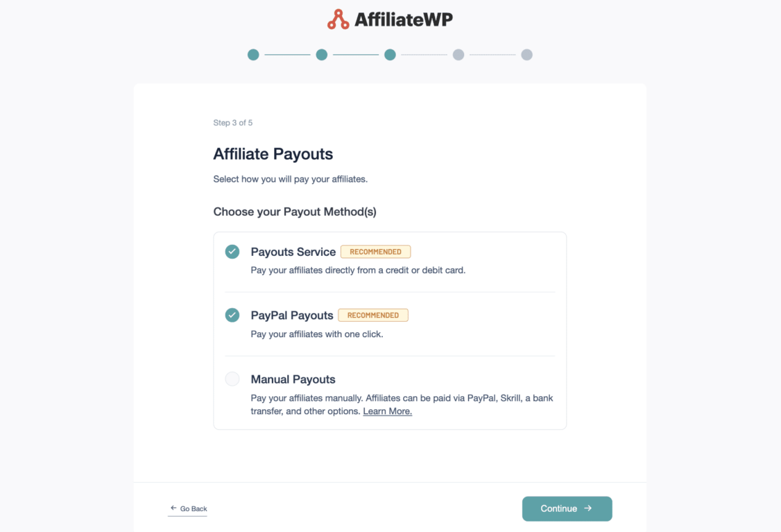Click the arrow icon inside the Continue button

pyautogui.click(x=587, y=508)
